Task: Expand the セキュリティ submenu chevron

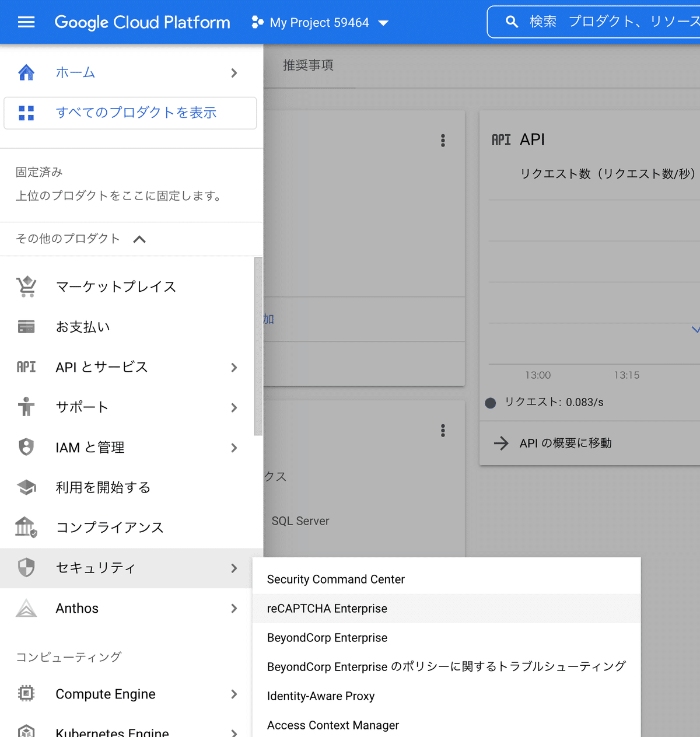Action: (234, 568)
